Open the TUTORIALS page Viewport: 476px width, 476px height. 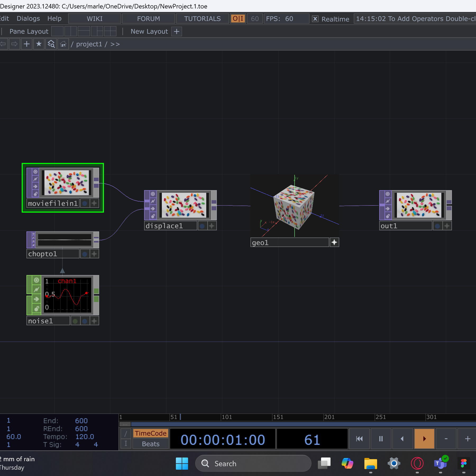point(202,19)
